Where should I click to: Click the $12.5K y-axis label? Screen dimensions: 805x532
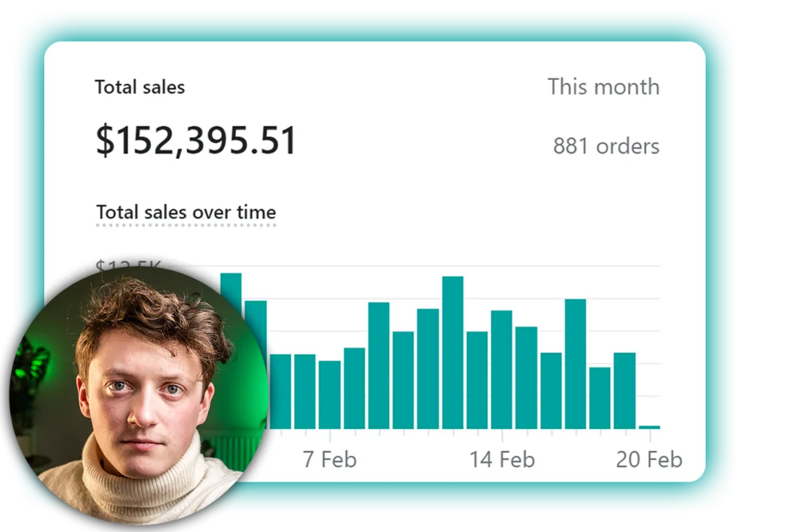128,268
